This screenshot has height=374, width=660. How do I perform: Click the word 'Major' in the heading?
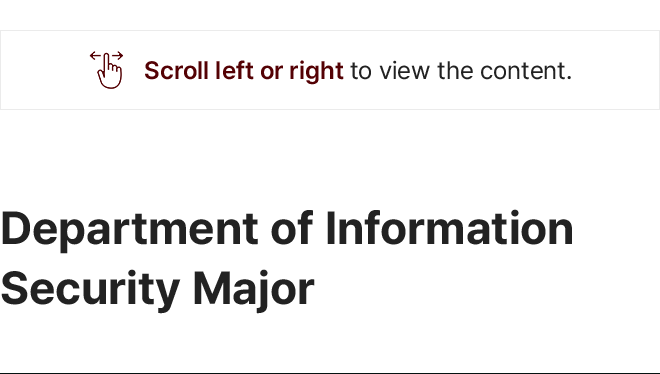coord(253,290)
